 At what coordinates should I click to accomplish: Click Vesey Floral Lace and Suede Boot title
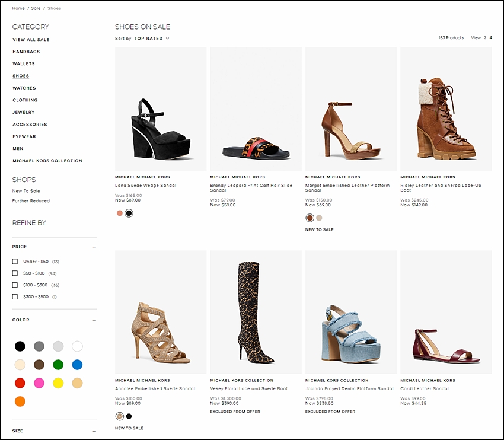(x=249, y=388)
